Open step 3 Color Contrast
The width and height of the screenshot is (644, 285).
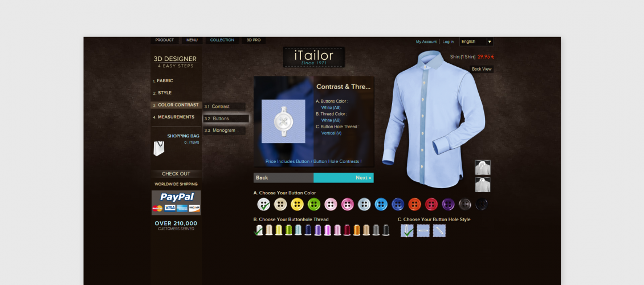coord(176,105)
